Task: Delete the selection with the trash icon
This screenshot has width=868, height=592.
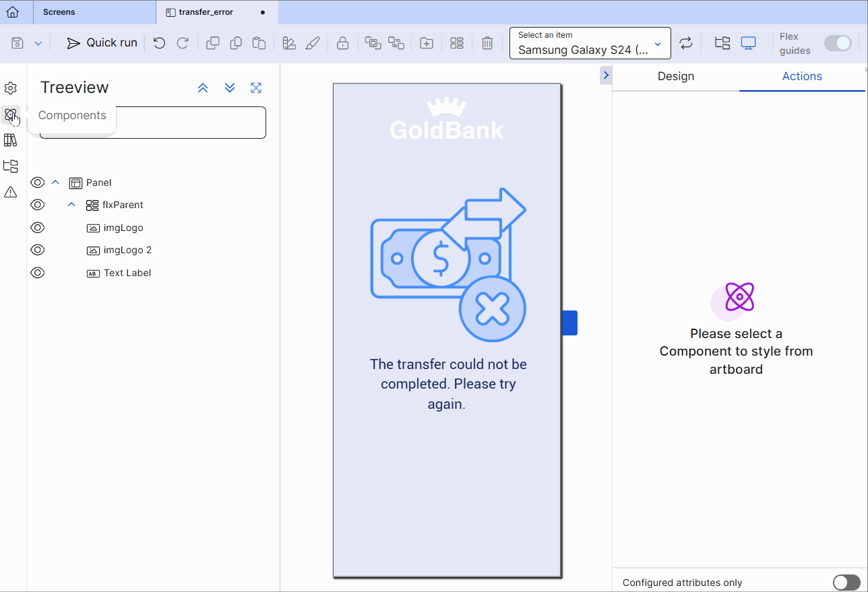Action: [x=487, y=42]
